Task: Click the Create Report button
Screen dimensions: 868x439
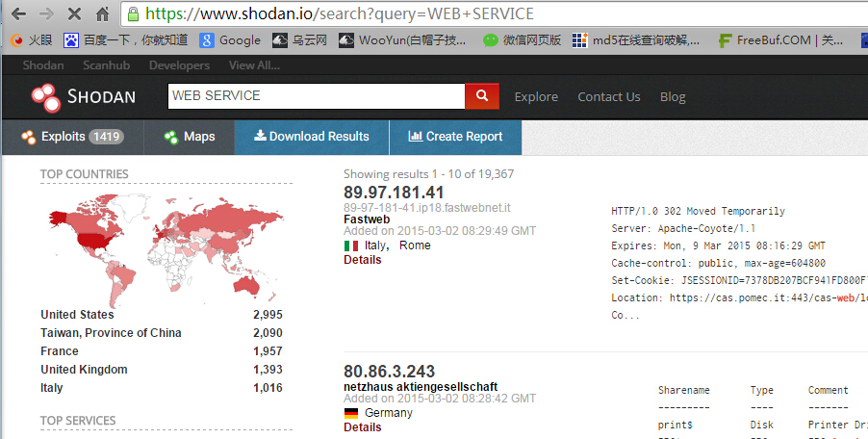Action: coord(455,137)
